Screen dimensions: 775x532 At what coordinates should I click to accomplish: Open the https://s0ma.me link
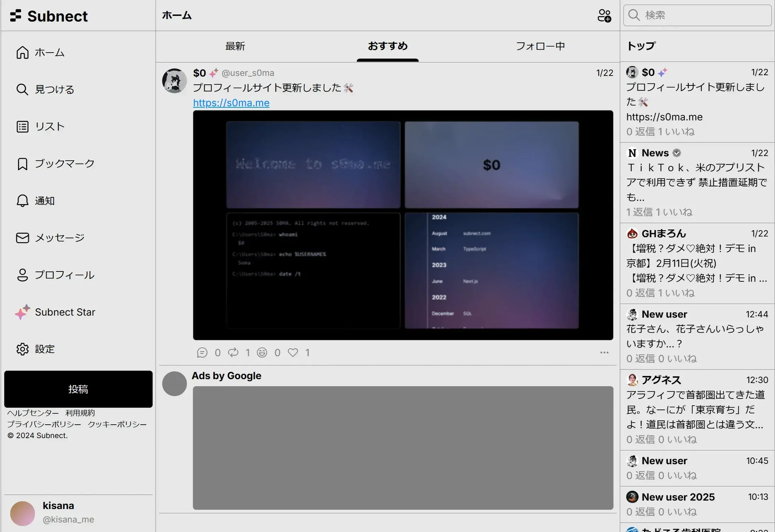(231, 103)
